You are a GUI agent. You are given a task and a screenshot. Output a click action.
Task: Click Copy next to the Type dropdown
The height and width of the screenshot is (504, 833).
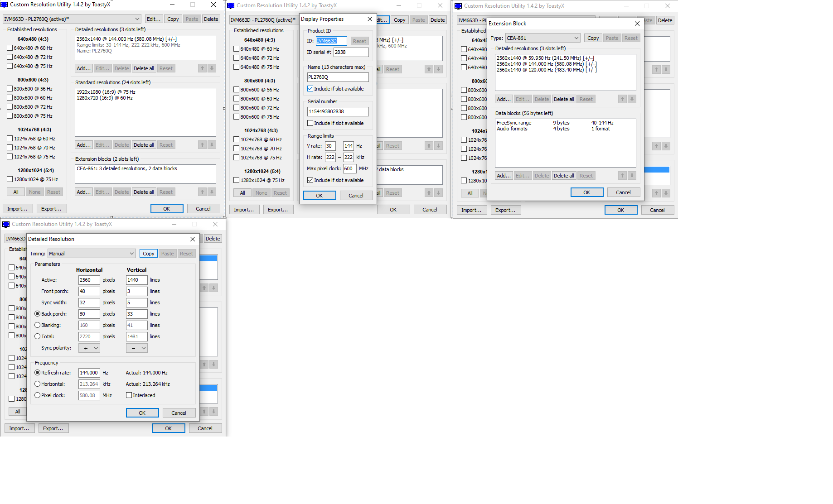click(593, 38)
